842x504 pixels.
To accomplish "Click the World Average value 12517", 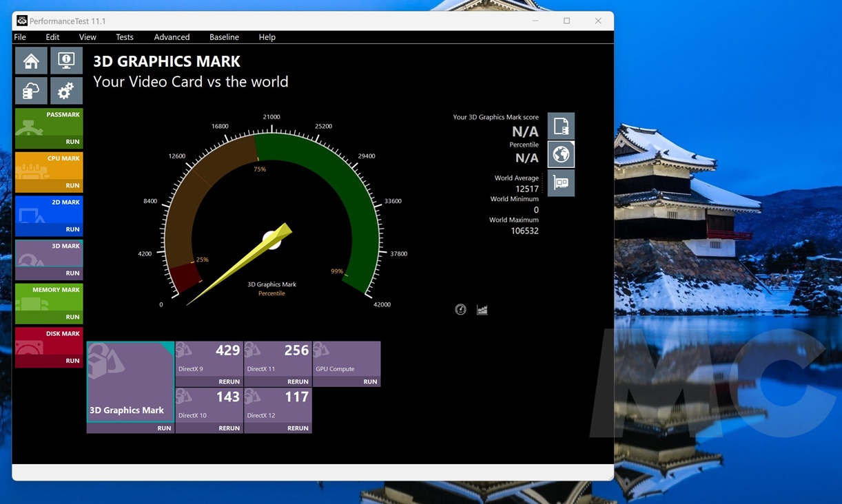I will pos(527,189).
